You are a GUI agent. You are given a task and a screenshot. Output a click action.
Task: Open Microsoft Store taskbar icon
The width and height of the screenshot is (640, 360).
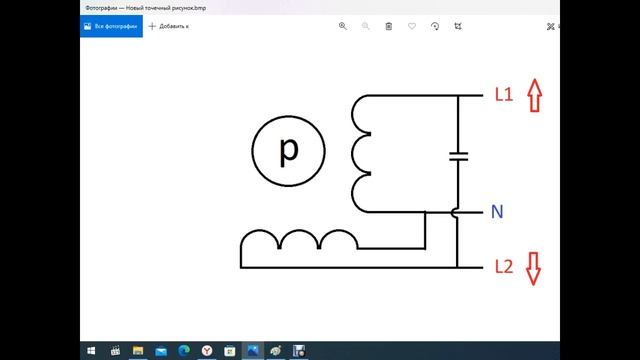point(230,351)
